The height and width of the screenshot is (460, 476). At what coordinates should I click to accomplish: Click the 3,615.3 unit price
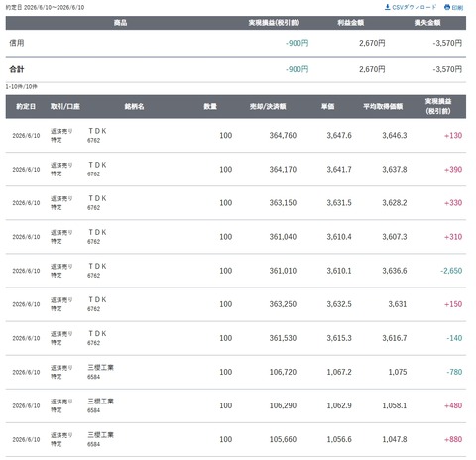click(x=339, y=338)
